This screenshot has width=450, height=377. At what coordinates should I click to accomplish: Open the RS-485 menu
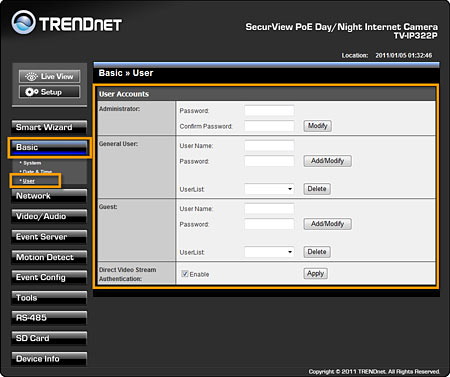point(49,318)
